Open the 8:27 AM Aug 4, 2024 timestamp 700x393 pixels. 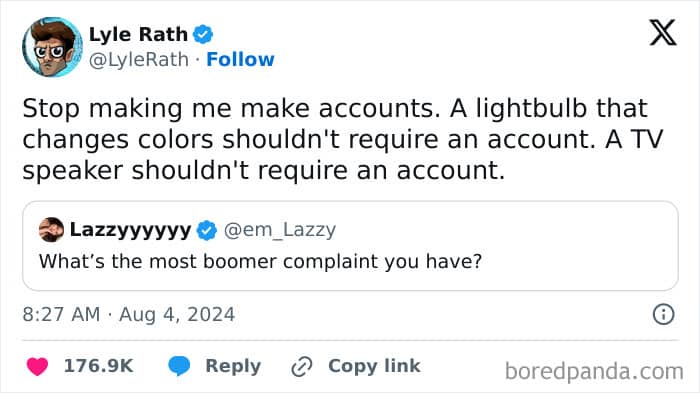129,314
